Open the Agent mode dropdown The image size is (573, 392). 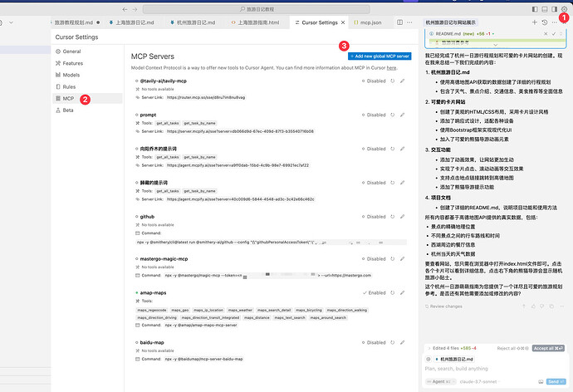pos(440,381)
